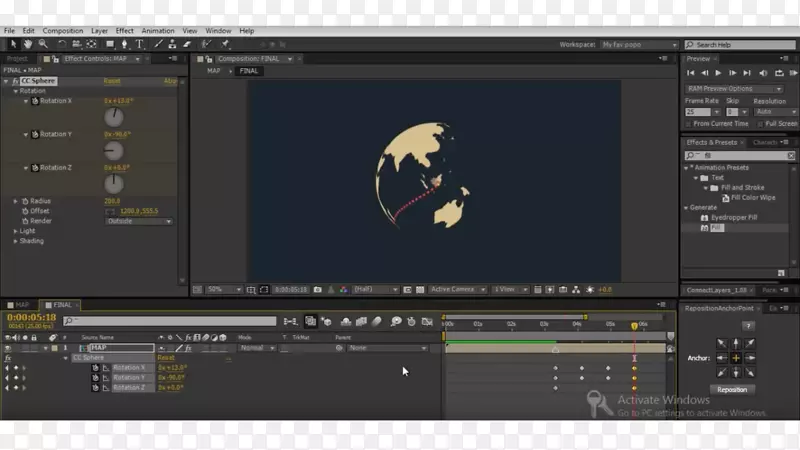
Task: Open the composition mini-flowchart in timeline
Action: [x=290, y=321]
